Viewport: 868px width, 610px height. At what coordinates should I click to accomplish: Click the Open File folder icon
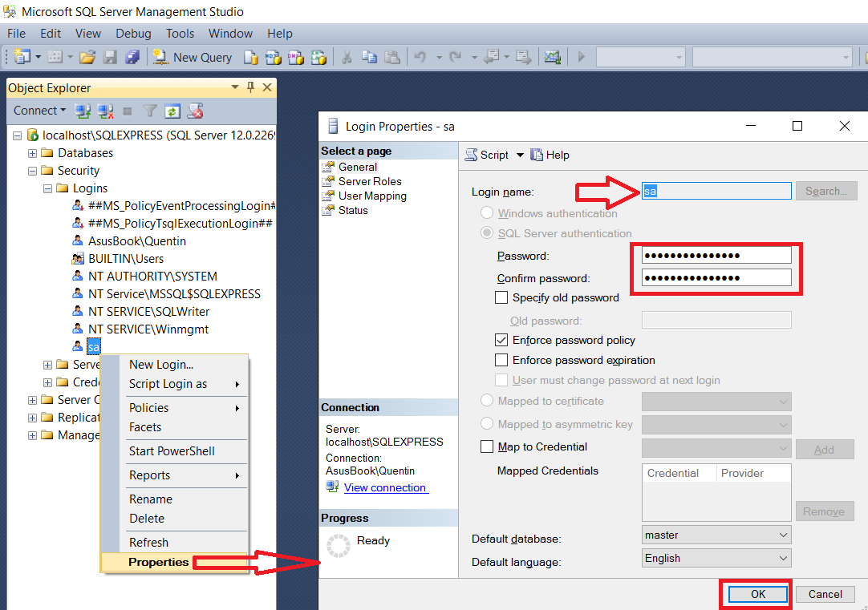click(87, 57)
